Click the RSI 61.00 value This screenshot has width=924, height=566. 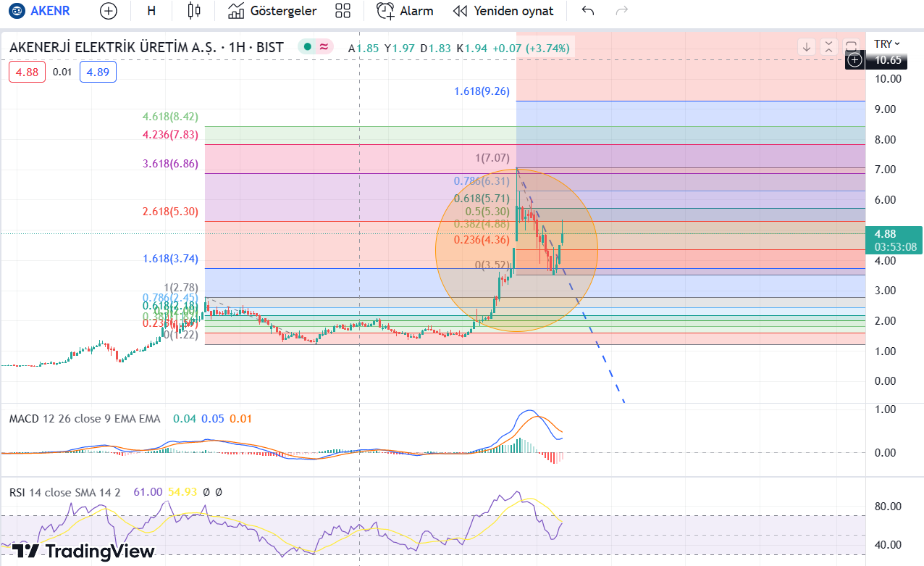pyautogui.click(x=148, y=492)
